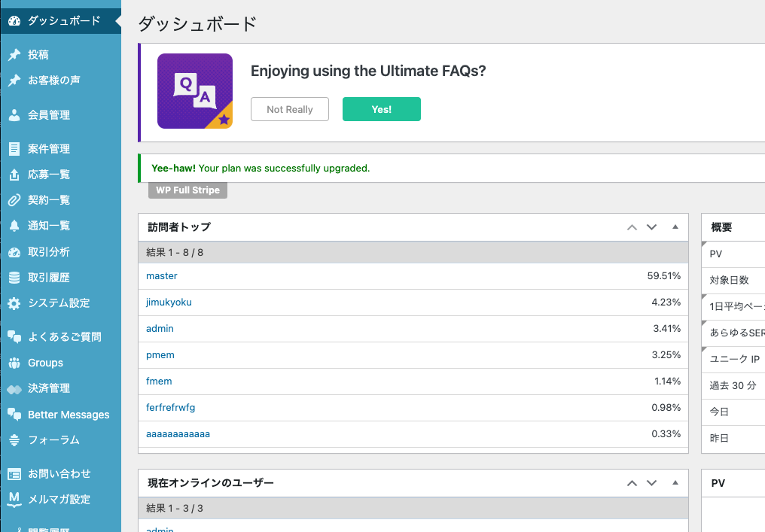Collapse the 現在オンラインのユーザー widget
Screen dimensions: 765x532
click(675, 482)
